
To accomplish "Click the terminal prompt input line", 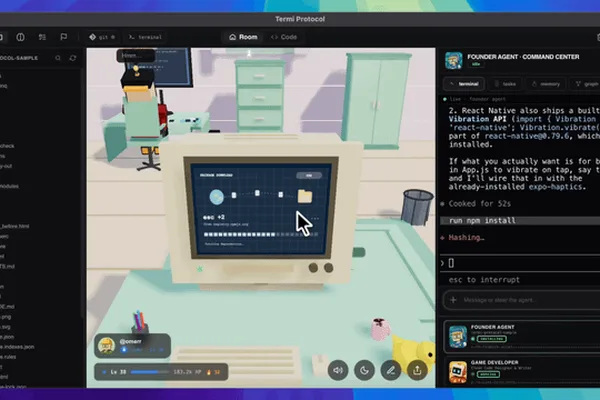I will pos(520,263).
